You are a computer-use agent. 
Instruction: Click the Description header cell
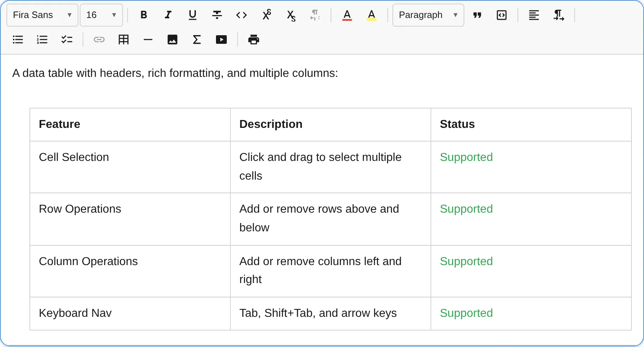[331, 125]
